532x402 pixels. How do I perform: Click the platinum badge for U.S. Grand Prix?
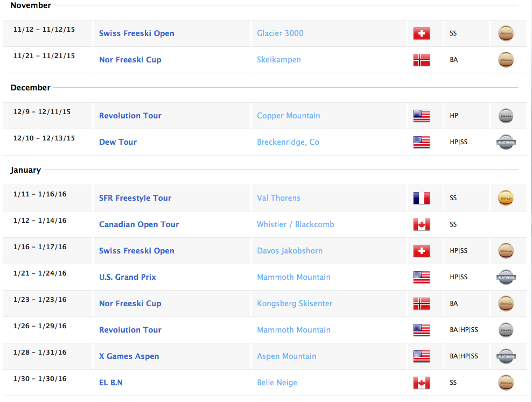(506, 277)
